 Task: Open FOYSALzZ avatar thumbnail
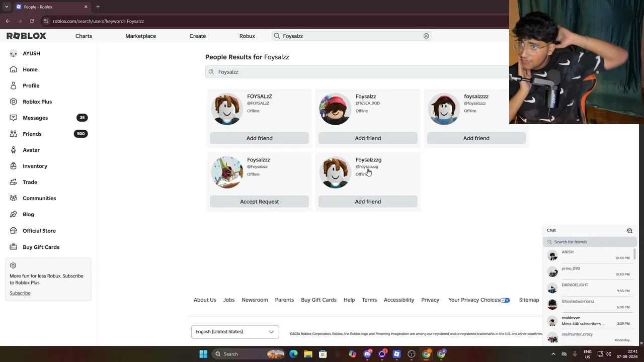pos(227,109)
